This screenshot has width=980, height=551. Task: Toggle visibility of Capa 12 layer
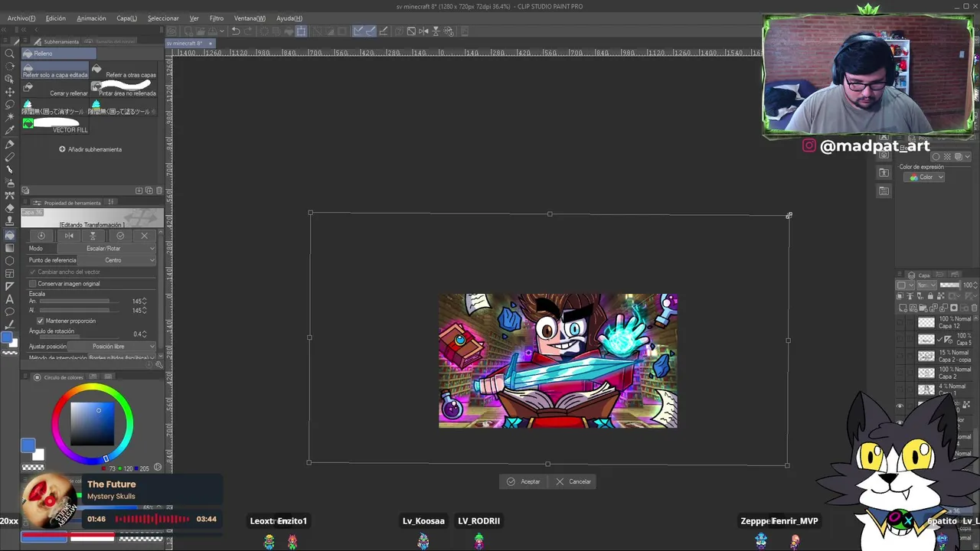pyautogui.click(x=901, y=322)
